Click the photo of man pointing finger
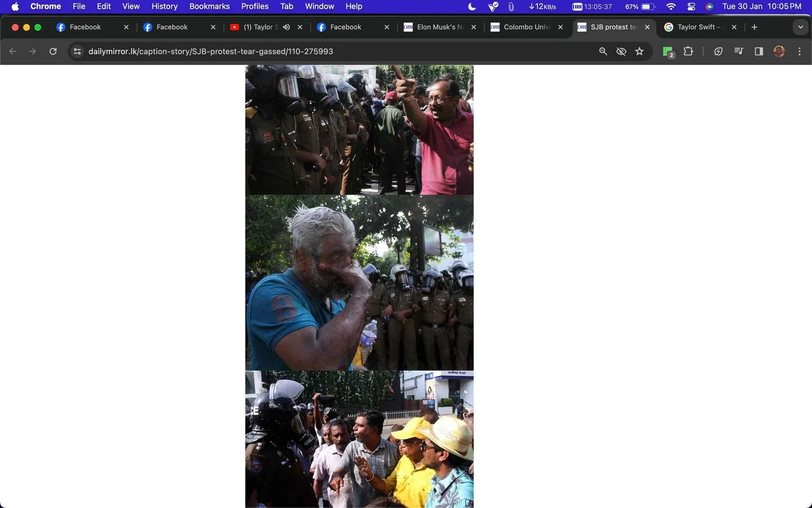This screenshot has height=508, width=812. pos(359,130)
